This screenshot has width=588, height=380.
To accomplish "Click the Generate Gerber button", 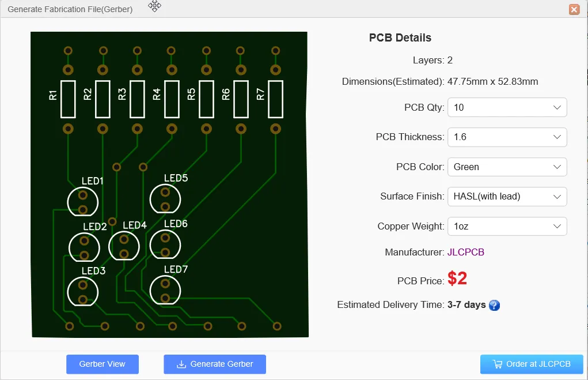I will click(x=215, y=364).
